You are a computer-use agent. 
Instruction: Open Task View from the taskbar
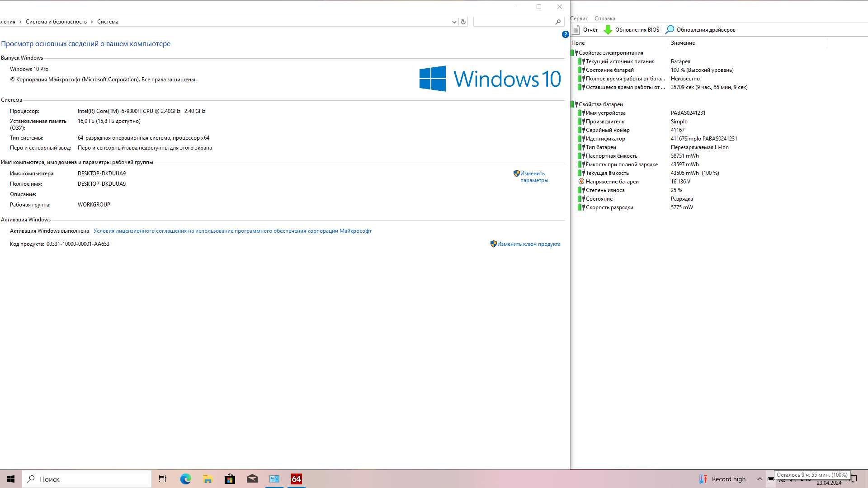pyautogui.click(x=163, y=479)
